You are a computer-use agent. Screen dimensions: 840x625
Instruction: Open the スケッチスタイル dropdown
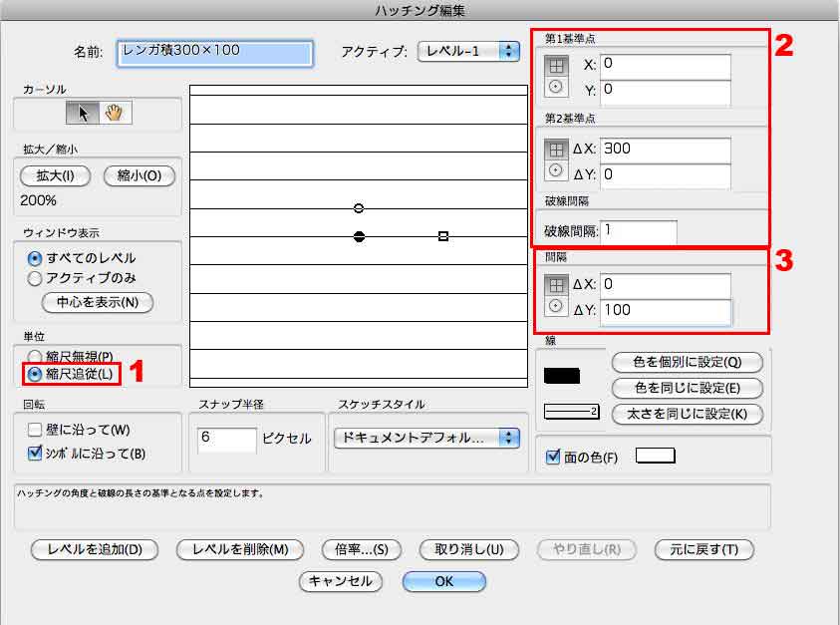point(426,438)
